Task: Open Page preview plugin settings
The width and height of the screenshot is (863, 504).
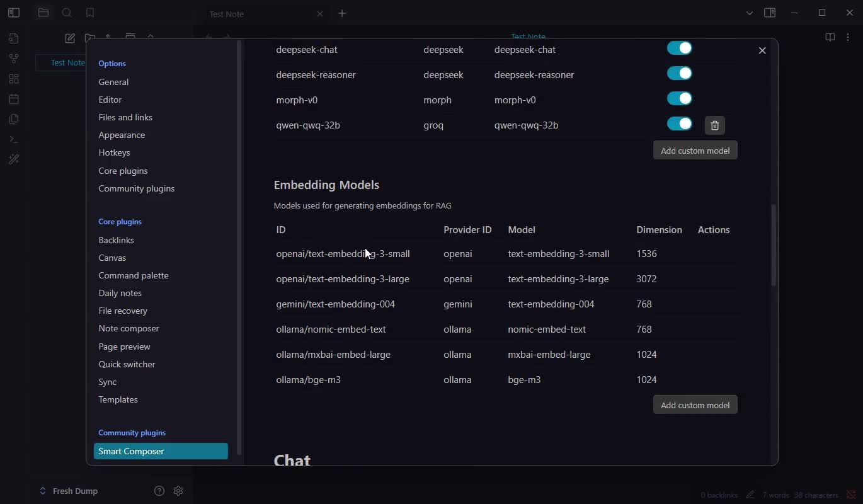Action: [124, 346]
